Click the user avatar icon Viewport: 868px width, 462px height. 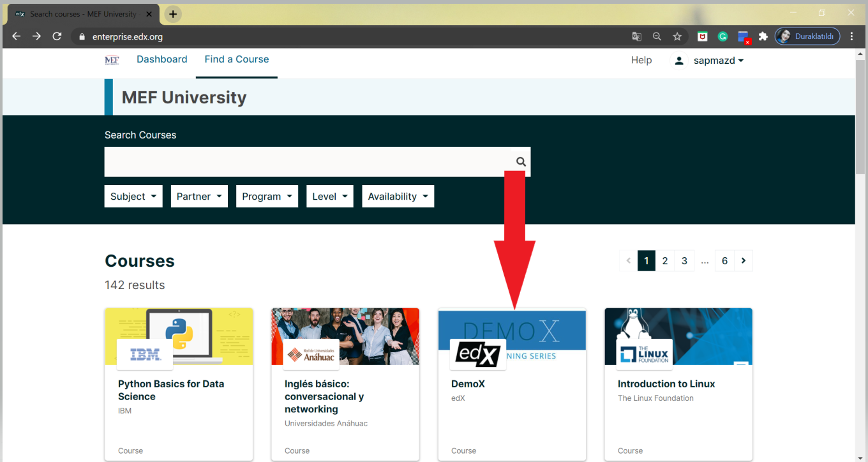[679, 61]
